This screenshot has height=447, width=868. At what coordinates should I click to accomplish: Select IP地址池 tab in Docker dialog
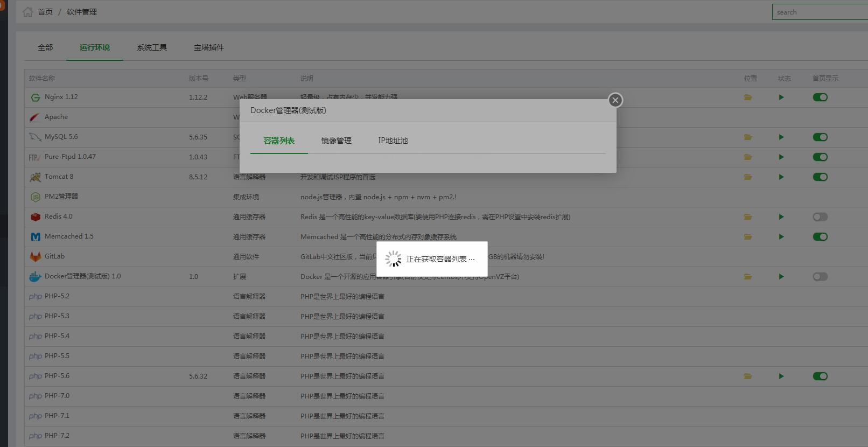click(393, 141)
